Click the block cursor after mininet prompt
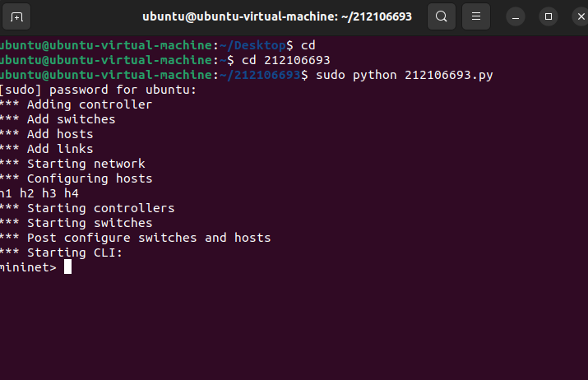The height and width of the screenshot is (380, 588). 67,267
